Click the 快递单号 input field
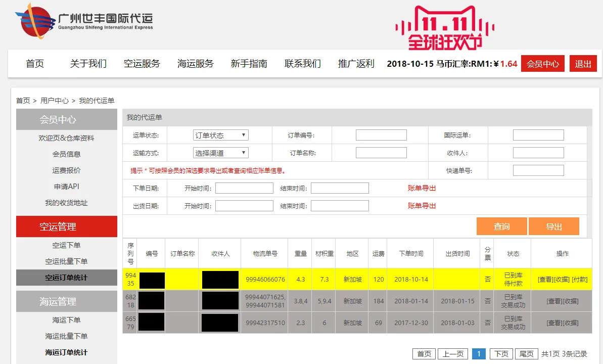The height and width of the screenshot is (364, 603). (537, 170)
